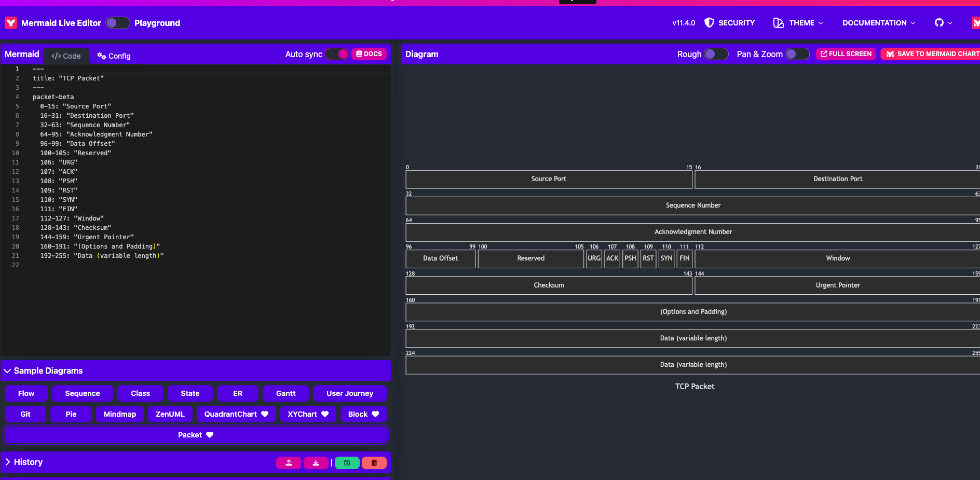Load the Git sample diagram

25,414
